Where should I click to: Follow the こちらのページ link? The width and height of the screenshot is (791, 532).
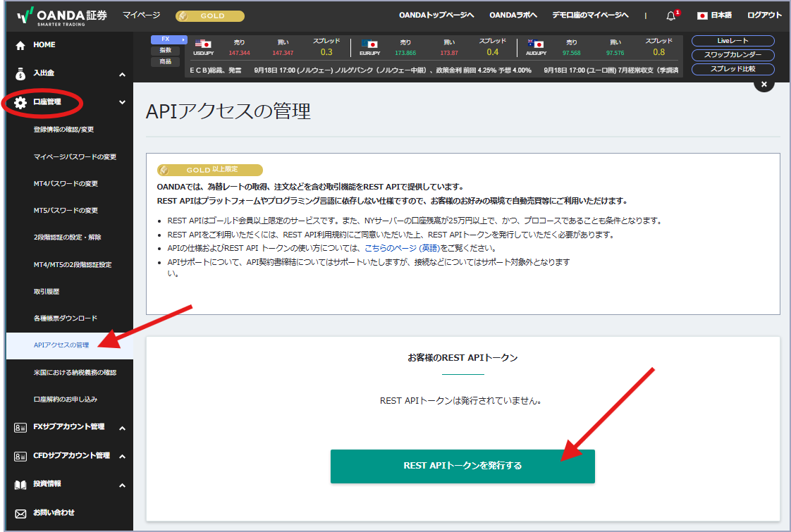(390, 248)
